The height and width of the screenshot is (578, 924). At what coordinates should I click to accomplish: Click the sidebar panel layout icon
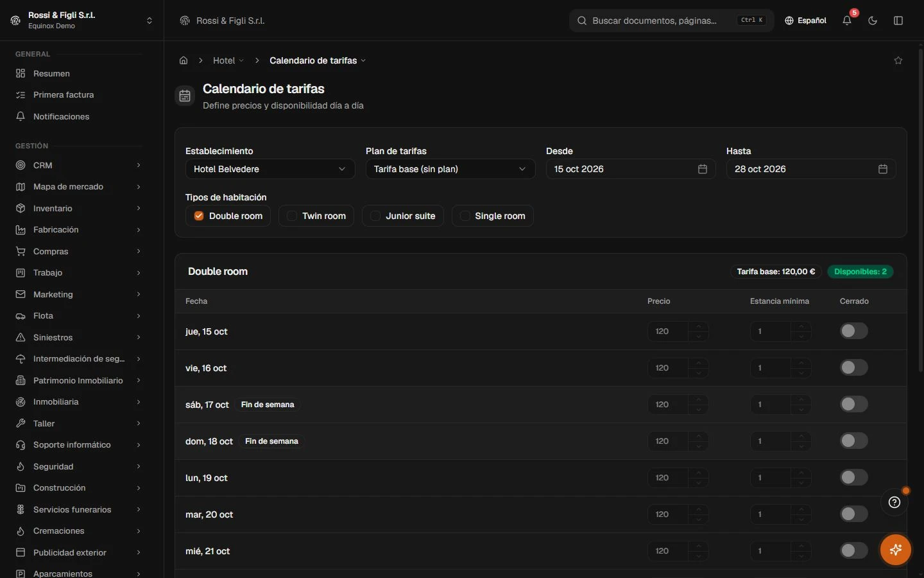[898, 21]
